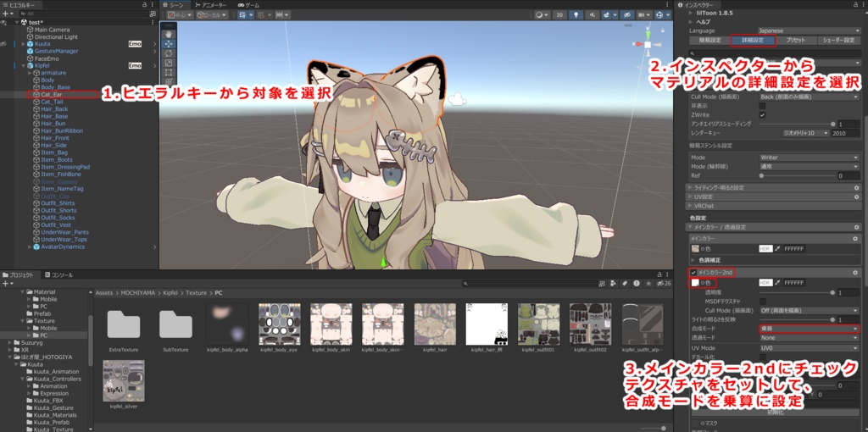This screenshot has height=432, width=868.
Task: Select Cat_Ear in the hierarchy
Action: pyautogui.click(x=51, y=95)
